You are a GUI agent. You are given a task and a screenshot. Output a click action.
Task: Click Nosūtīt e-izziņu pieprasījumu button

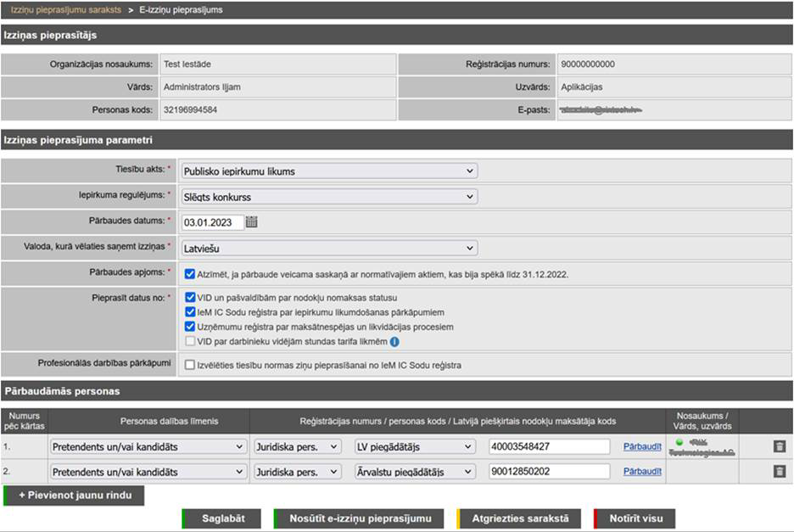[x=360, y=518]
